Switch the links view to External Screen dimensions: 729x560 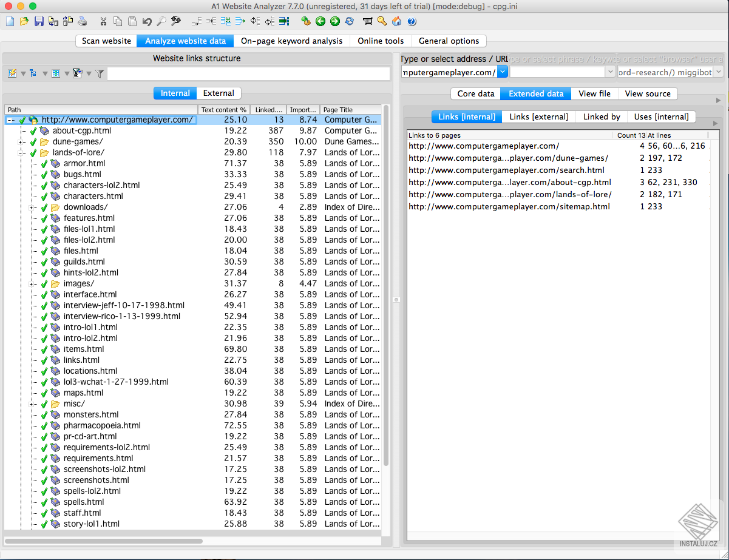(218, 93)
